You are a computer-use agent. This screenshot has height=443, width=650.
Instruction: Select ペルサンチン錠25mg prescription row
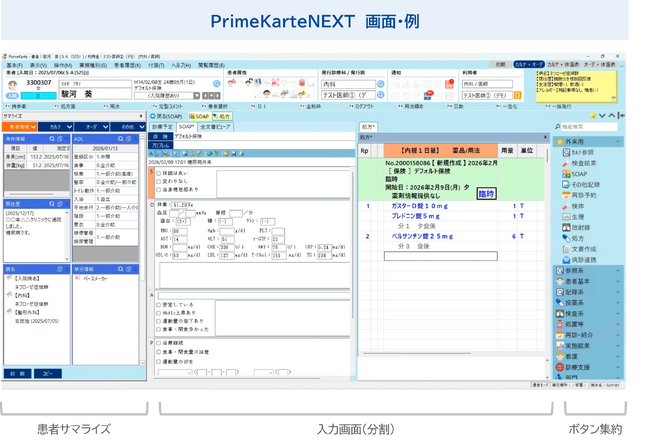pos(452,236)
